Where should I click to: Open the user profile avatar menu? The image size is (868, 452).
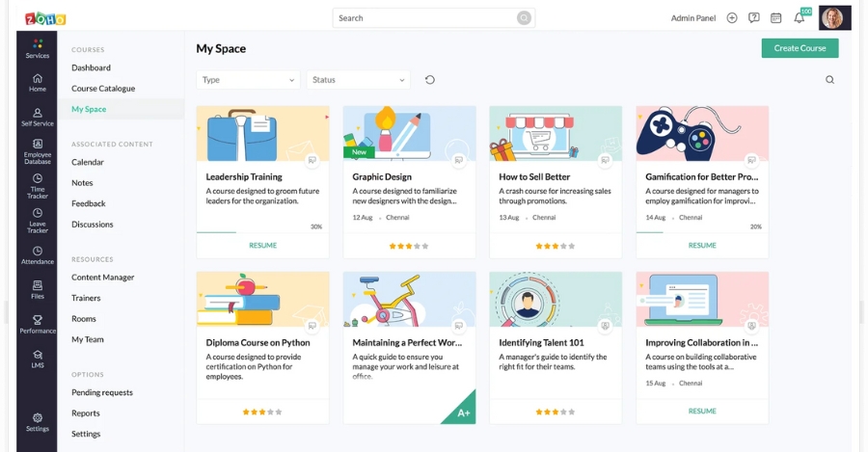tap(832, 17)
